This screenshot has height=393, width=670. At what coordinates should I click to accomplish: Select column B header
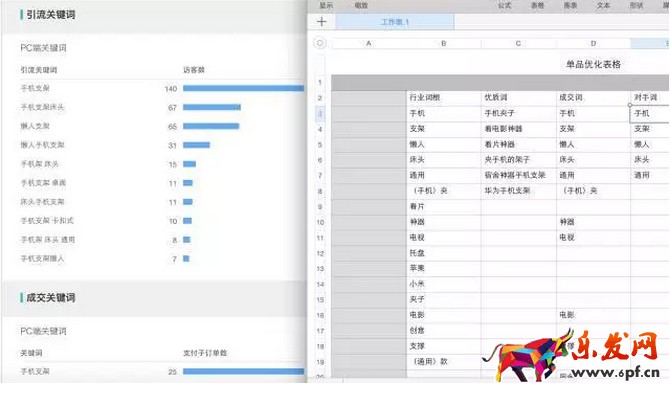(444, 43)
